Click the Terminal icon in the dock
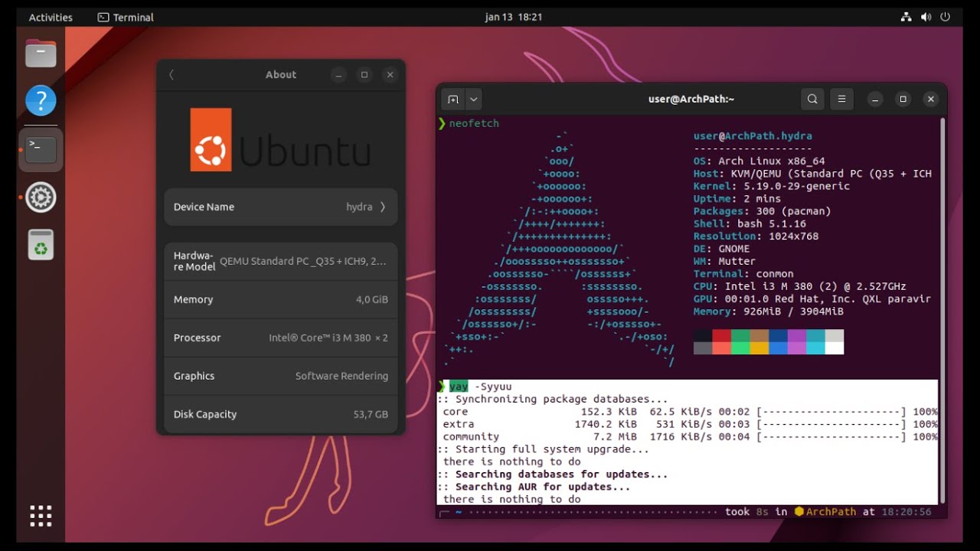Screen dimensions: 980x551 click(x=41, y=149)
